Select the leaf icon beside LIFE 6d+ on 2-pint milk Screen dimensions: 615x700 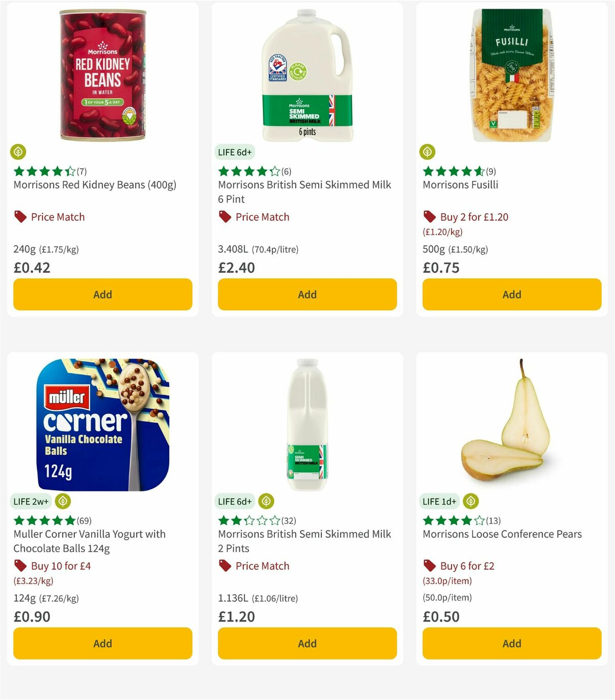click(266, 502)
